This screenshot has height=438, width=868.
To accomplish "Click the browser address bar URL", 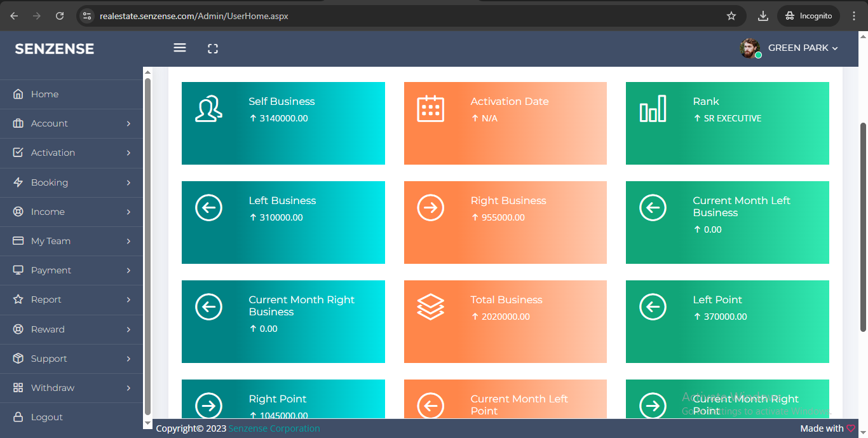I will pos(194,16).
